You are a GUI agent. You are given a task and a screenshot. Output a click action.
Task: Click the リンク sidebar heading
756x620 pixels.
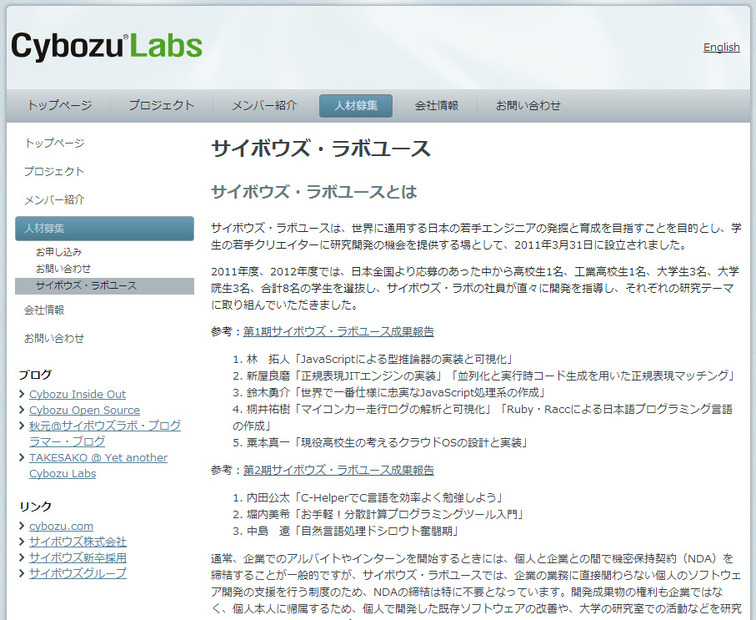(35, 506)
